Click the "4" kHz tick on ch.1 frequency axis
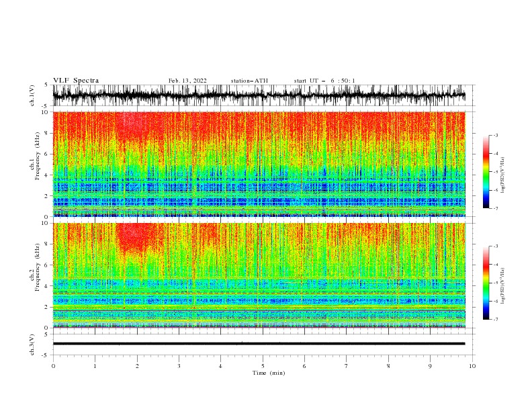This screenshot has width=532, height=411. (x=47, y=175)
